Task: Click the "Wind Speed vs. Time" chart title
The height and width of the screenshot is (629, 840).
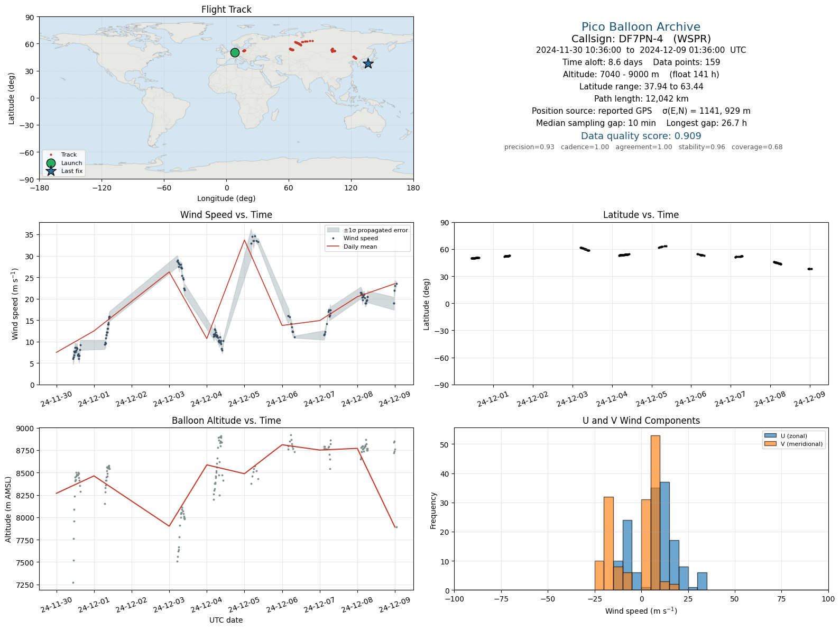Action: click(226, 215)
